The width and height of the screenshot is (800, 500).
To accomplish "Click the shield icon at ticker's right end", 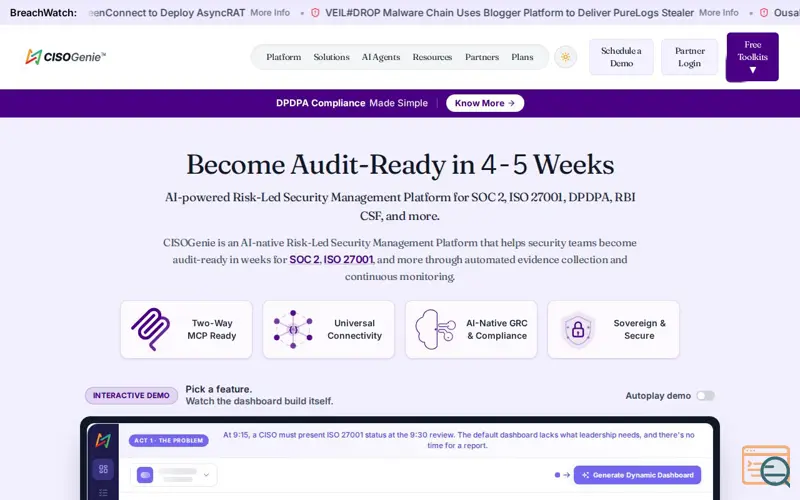I will (x=764, y=13).
